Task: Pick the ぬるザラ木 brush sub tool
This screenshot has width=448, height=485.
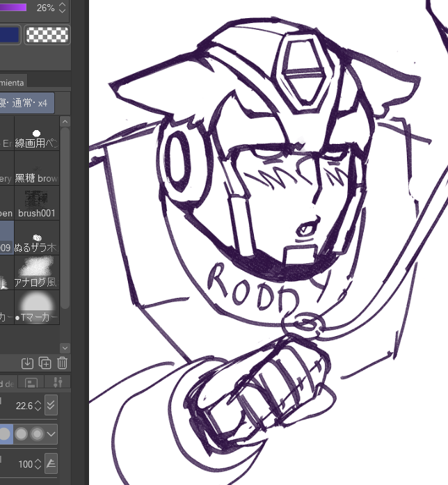Action: click(x=36, y=238)
